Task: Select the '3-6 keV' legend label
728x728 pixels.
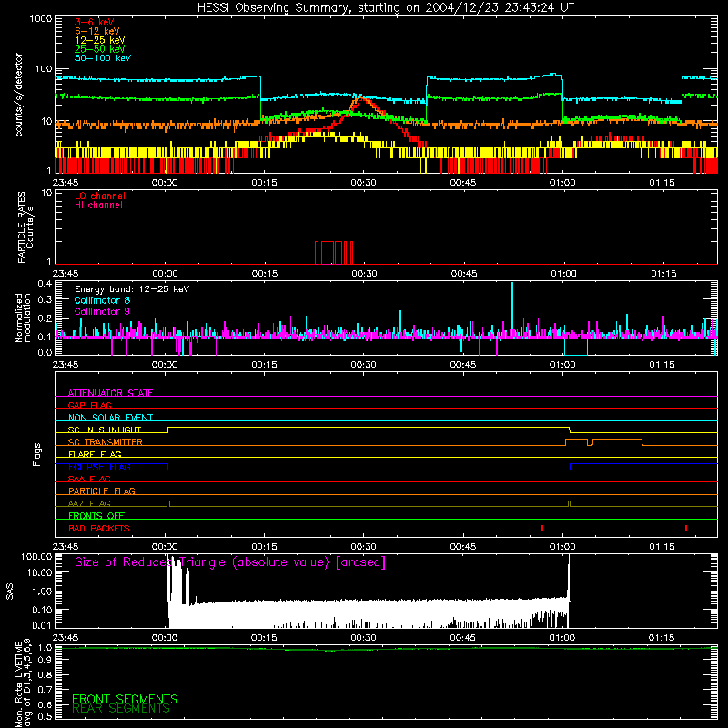Action: (x=95, y=22)
